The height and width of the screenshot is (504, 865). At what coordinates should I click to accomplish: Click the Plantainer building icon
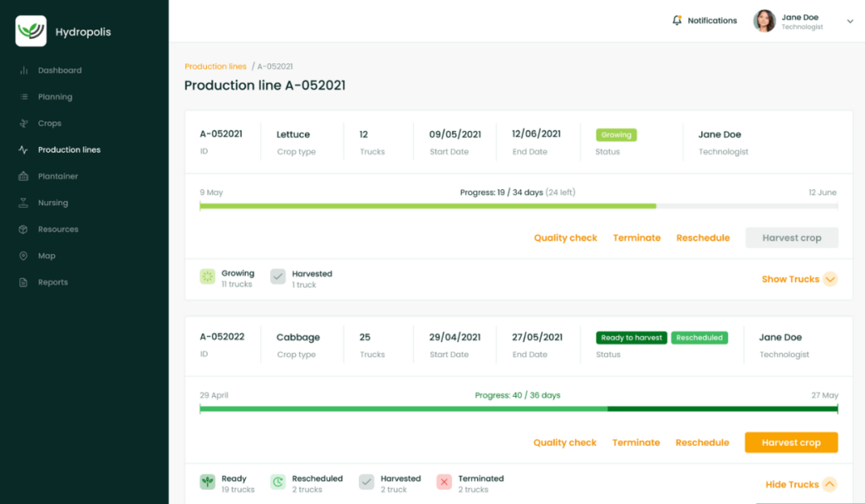(24, 176)
